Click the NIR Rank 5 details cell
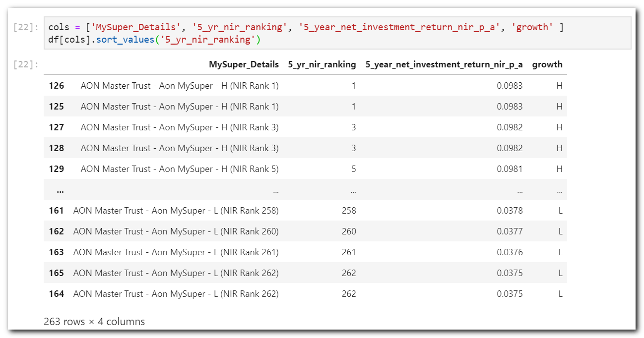Image resolution: width=644 pixels, height=338 pixels. coord(179,169)
